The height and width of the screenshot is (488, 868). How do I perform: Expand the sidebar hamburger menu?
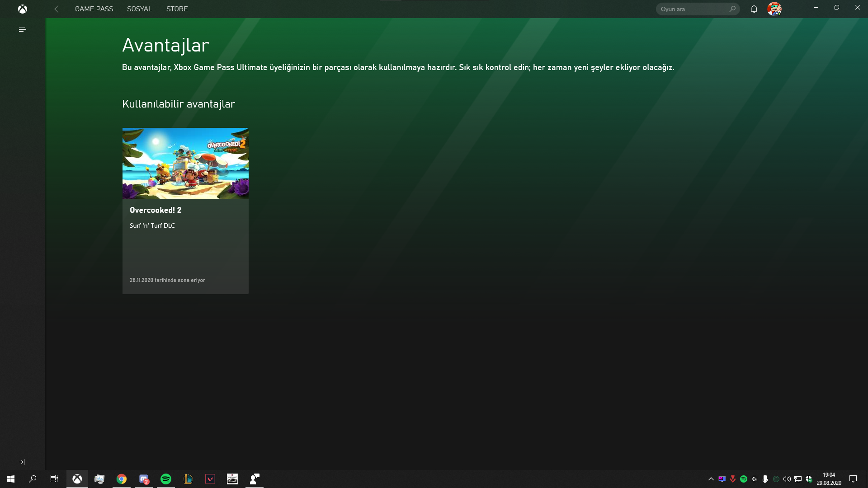pos(22,29)
